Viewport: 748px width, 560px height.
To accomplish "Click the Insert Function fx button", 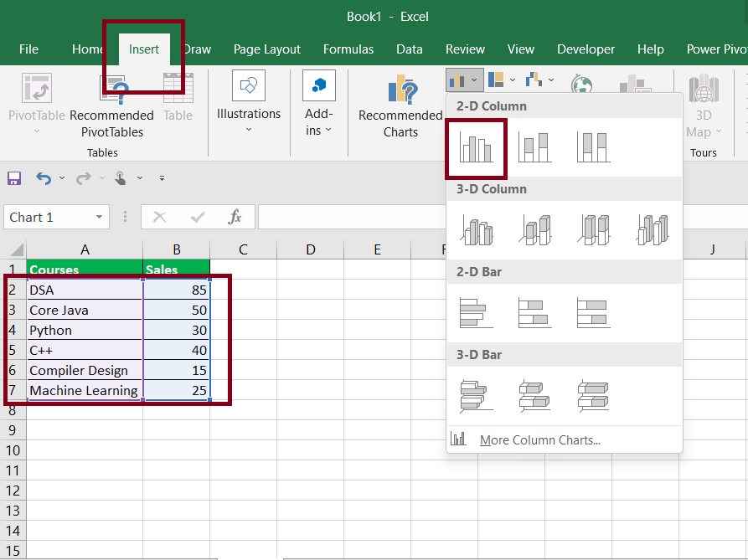I will click(x=235, y=218).
